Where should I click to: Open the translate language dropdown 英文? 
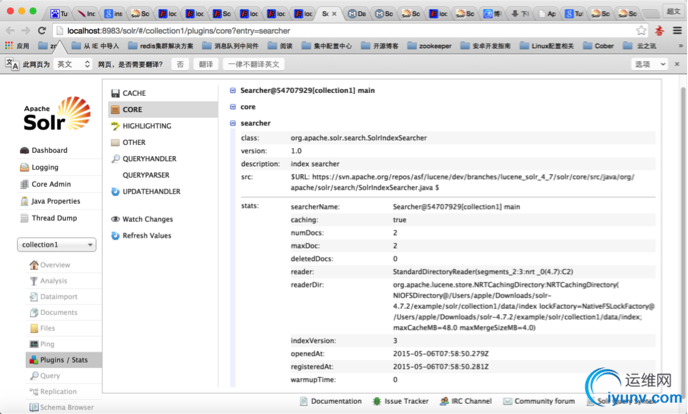(x=73, y=64)
